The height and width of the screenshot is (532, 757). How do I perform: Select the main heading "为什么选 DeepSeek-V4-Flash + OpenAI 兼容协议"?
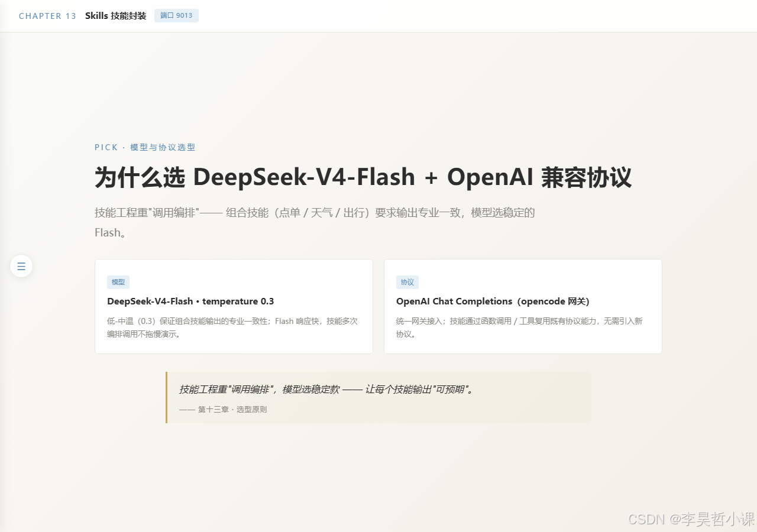pos(363,177)
